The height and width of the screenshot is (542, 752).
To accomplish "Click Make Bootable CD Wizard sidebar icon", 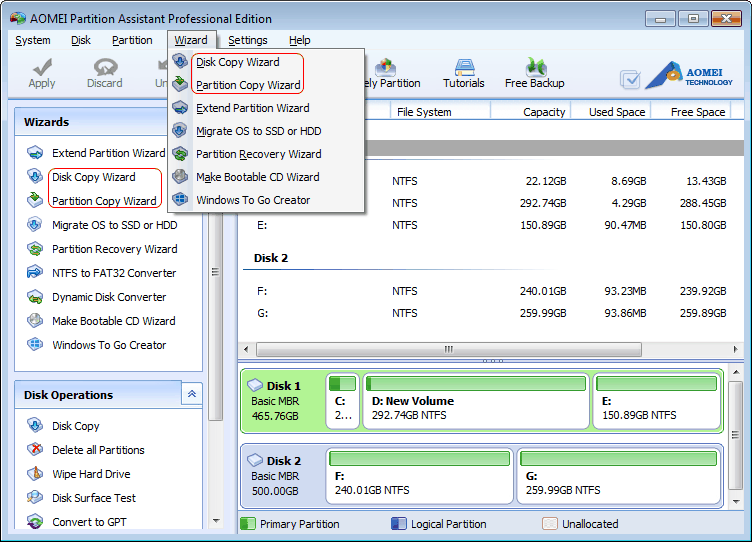I will pos(35,320).
